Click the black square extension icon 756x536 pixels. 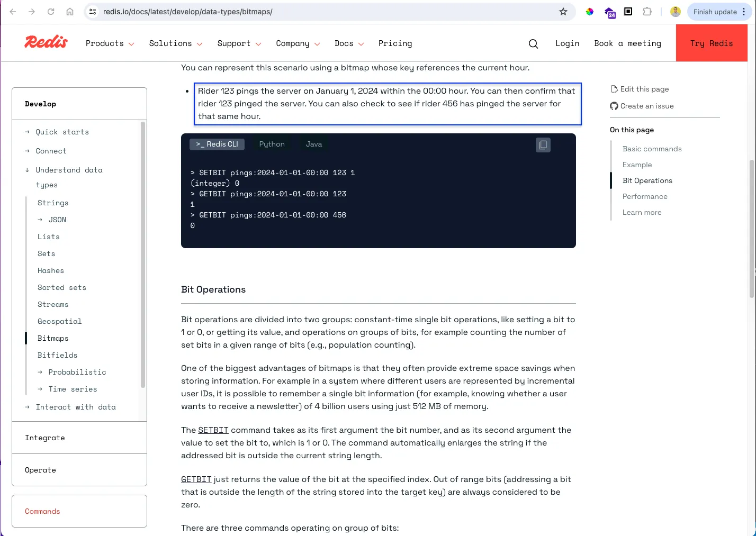[628, 12]
